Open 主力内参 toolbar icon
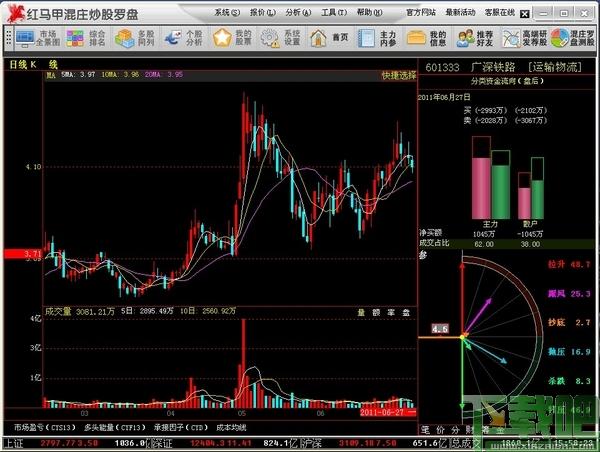The height and width of the screenshot is (452, 600). click(x=377, y=38)
